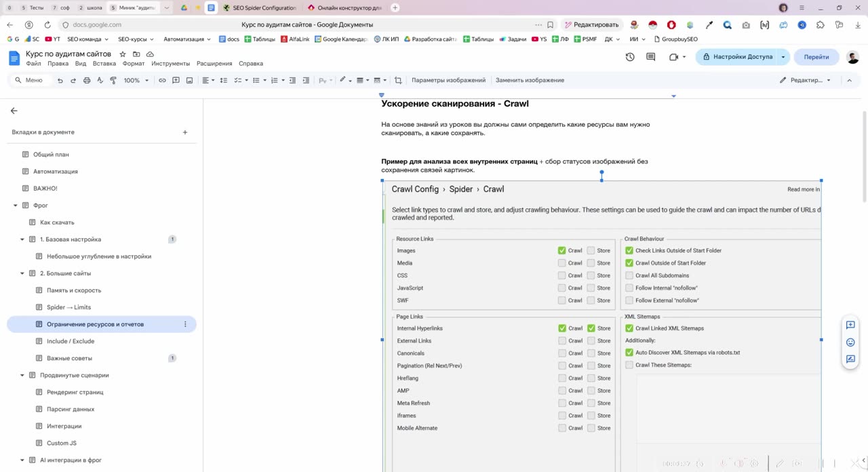Open the zoom 100% dropdown
Image resolution: width=868 pixels, height=472 pixels.
point(135,80)
